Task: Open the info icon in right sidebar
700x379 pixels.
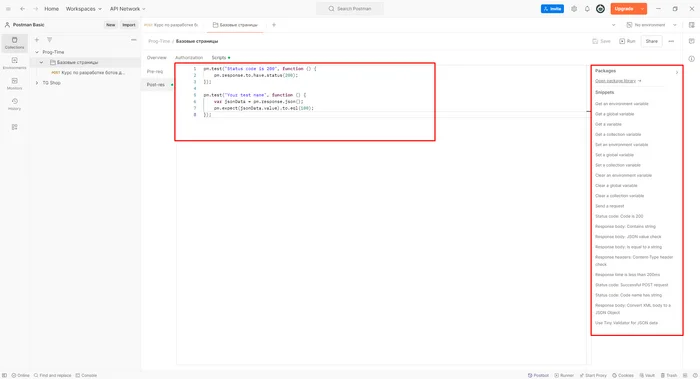Action: click(692, 59)
